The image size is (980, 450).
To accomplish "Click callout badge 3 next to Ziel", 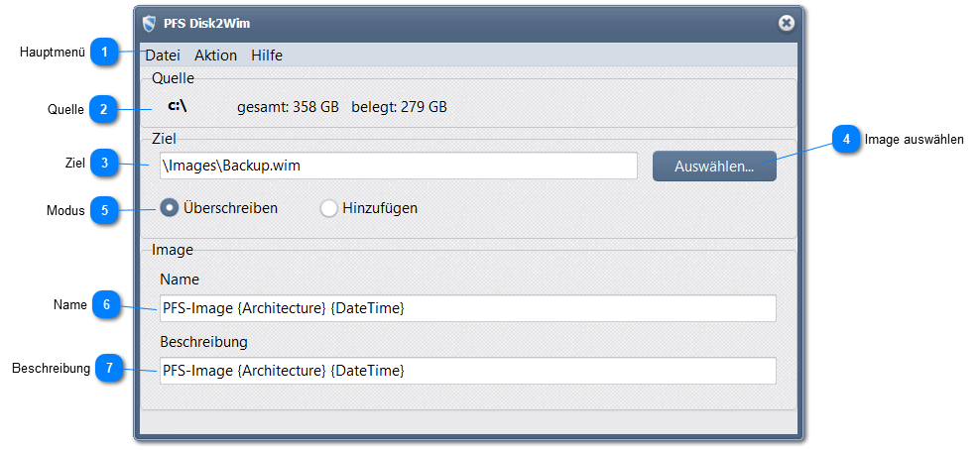I will pyautogui.click(x=103, y=163).
